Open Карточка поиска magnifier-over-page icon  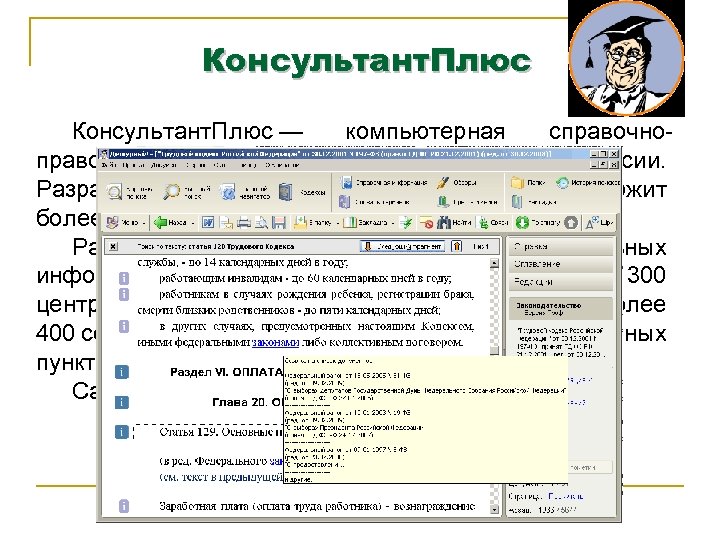[x=114, y=191]
